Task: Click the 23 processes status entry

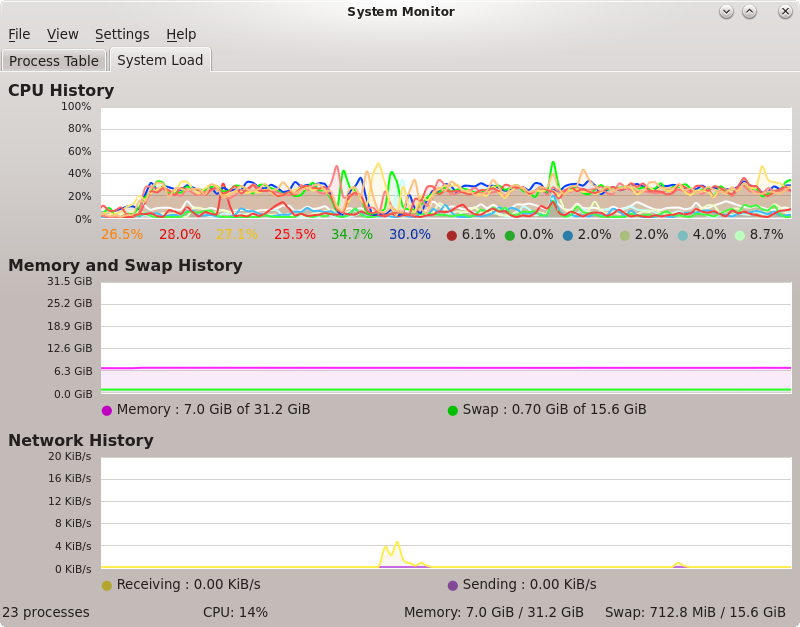Action: pos(46,612)
